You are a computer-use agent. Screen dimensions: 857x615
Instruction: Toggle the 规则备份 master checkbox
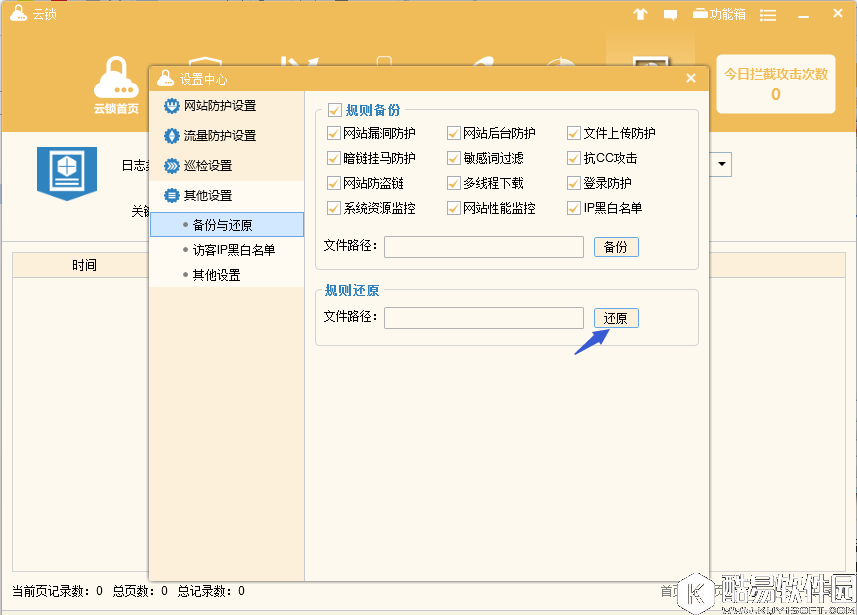[335, 110]
